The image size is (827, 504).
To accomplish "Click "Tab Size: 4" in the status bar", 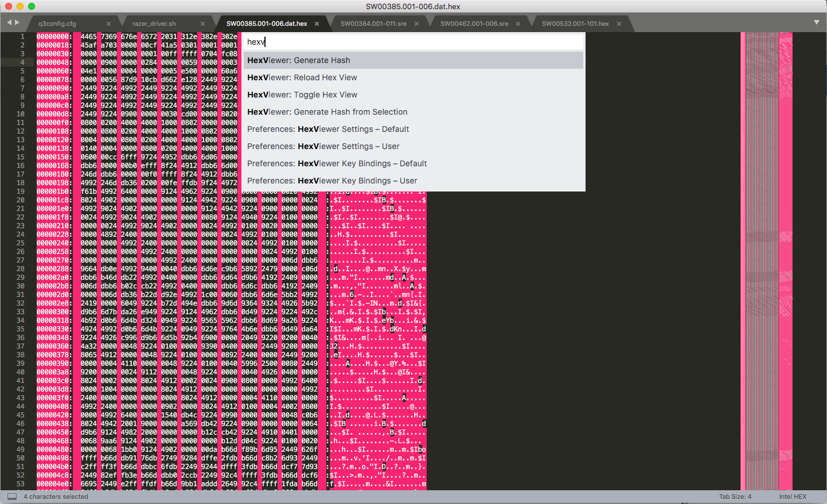I will (x=735, y=497).
